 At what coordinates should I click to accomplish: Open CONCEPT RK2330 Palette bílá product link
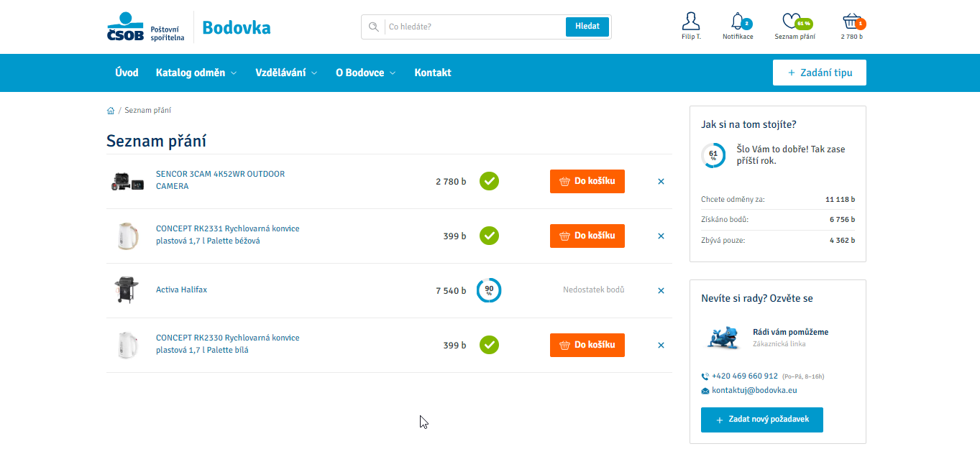pos(227,344)
